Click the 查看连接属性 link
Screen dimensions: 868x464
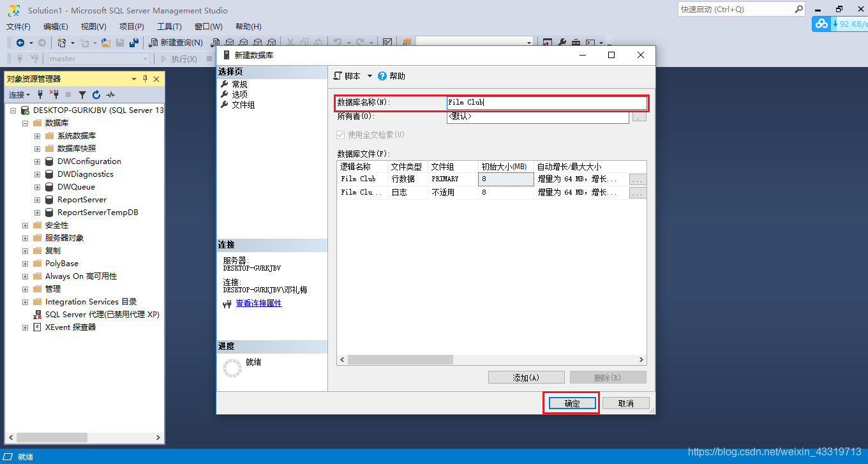[x=258, y=303]
